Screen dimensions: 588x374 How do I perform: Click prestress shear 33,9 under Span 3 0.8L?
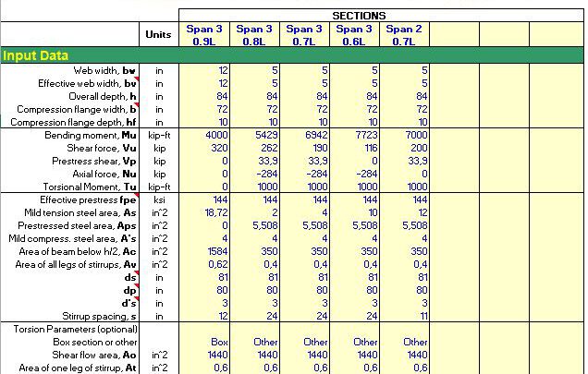(268, 161)
